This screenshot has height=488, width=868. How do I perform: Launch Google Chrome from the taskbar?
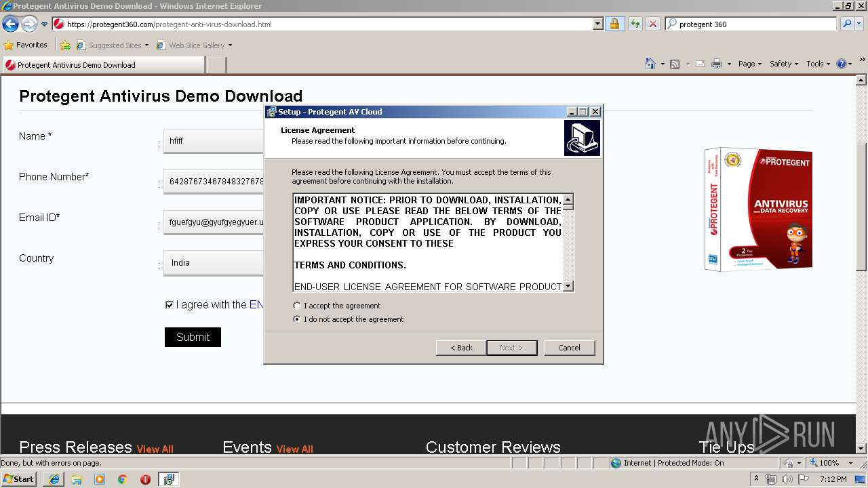(x=123, y=479)
